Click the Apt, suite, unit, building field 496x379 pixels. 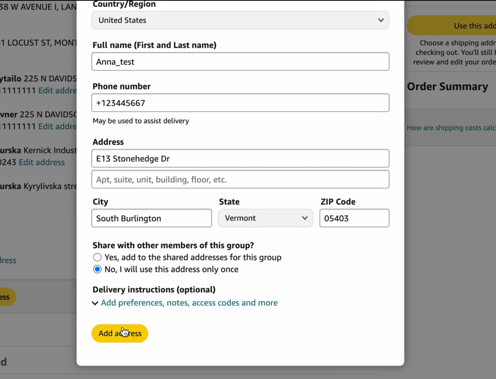240,180
